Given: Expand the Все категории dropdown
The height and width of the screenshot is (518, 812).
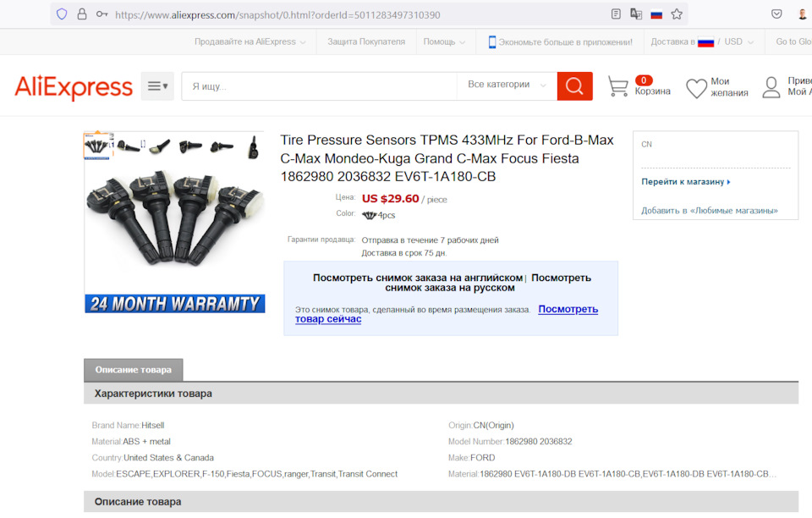Looking at the screenshot, I should 507,85.
